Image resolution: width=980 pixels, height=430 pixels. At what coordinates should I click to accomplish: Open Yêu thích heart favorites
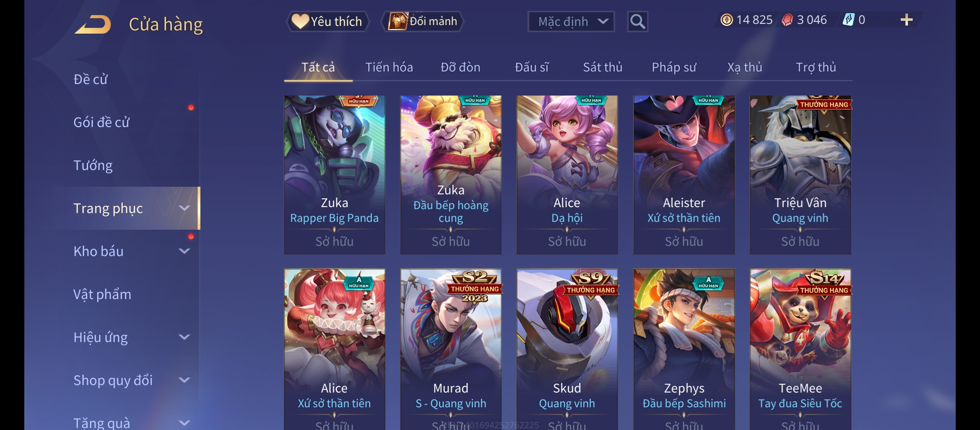[x=327, y=21]
